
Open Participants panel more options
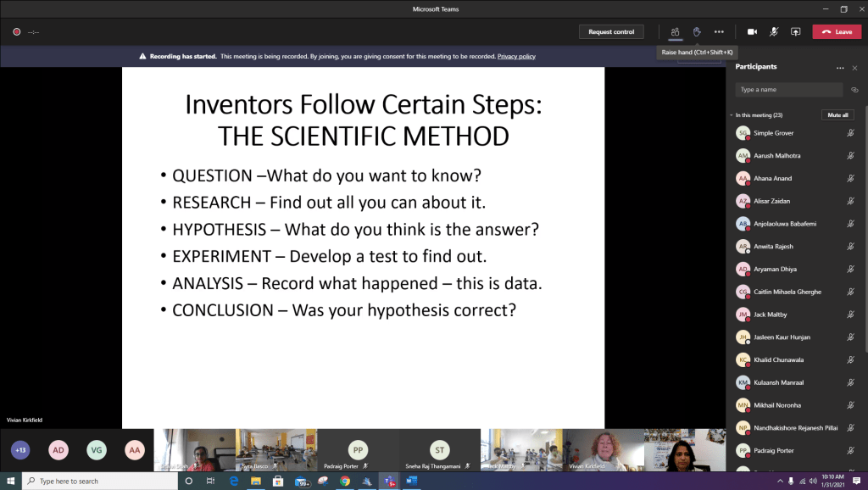tap(840, 68)
